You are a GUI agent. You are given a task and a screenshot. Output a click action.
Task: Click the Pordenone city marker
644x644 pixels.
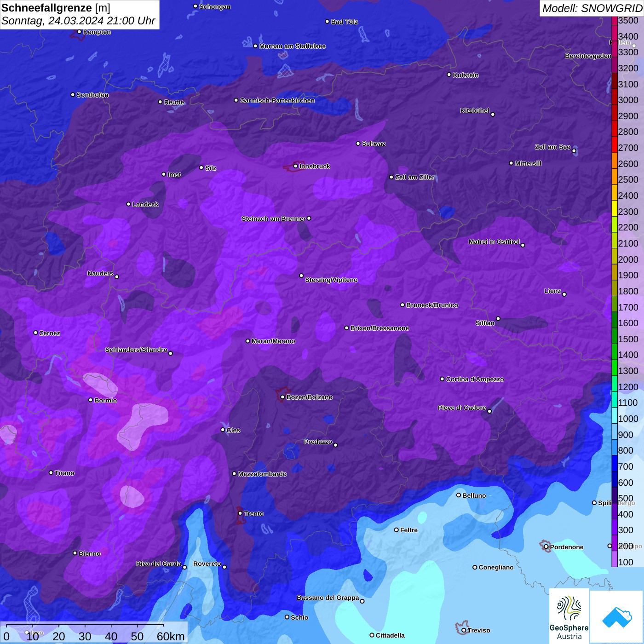[x=546, y=546]
